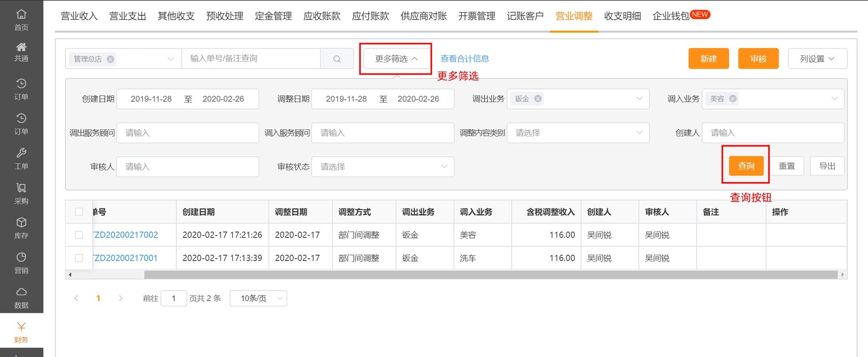Focus 审核人 input field
The width and height of the screenshot is (868, 357).
(x=187, y=166)
